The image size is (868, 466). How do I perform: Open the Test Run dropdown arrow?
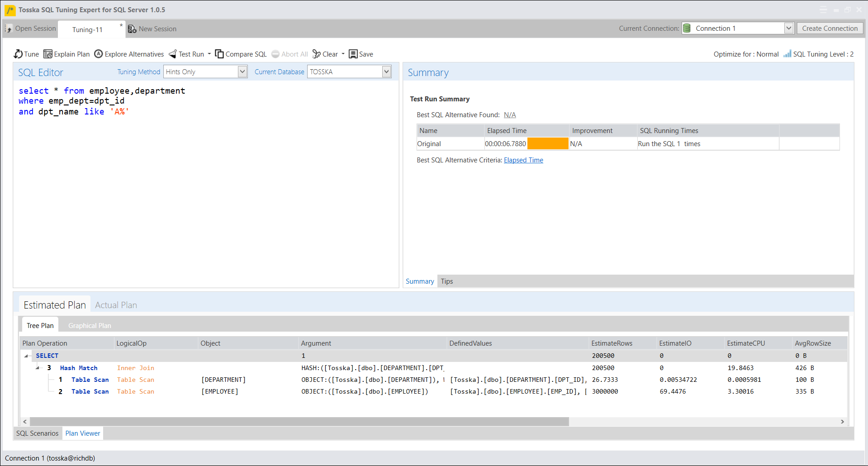(209, 54)
